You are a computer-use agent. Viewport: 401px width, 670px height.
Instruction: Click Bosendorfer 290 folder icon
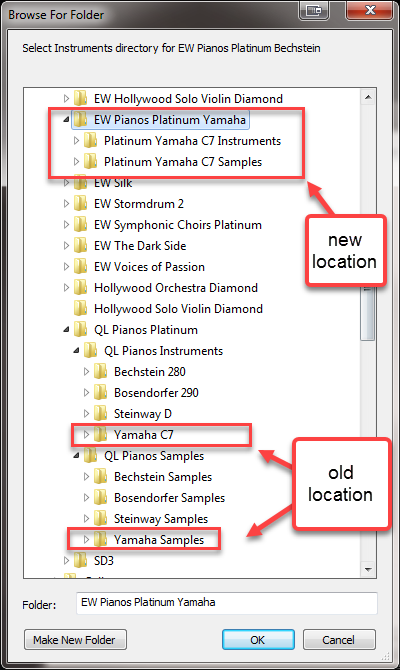[x=100, y=392]
